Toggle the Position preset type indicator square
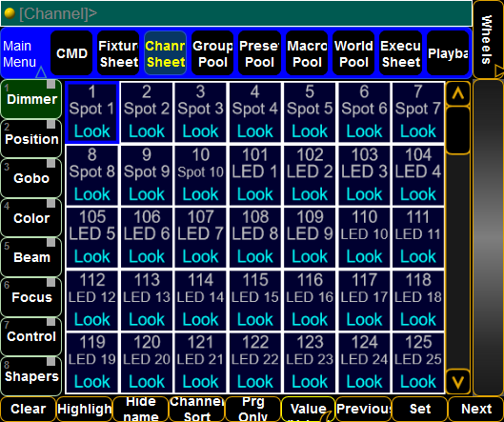504x422 pixels. click(x=50, y=124)
